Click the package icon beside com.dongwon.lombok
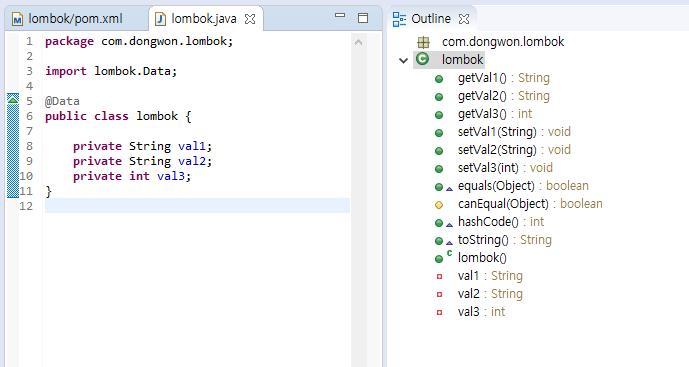Screen dimensions: 689x367 click(424, 42)
